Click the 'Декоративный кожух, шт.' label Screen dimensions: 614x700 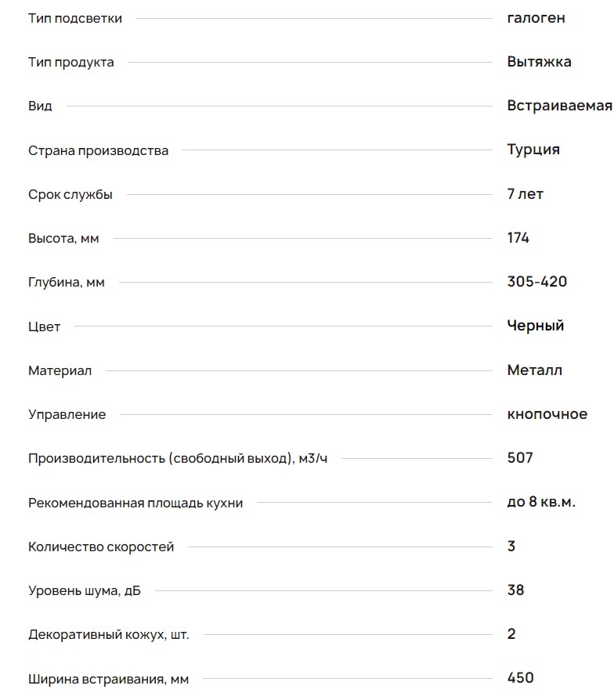(x=108, y=634)
